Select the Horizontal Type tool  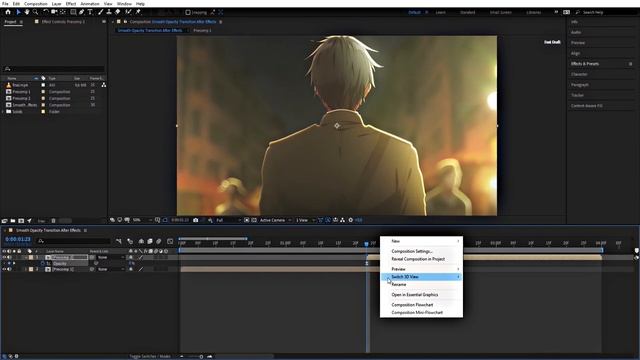pyautogui.click(x=90, y=12)
